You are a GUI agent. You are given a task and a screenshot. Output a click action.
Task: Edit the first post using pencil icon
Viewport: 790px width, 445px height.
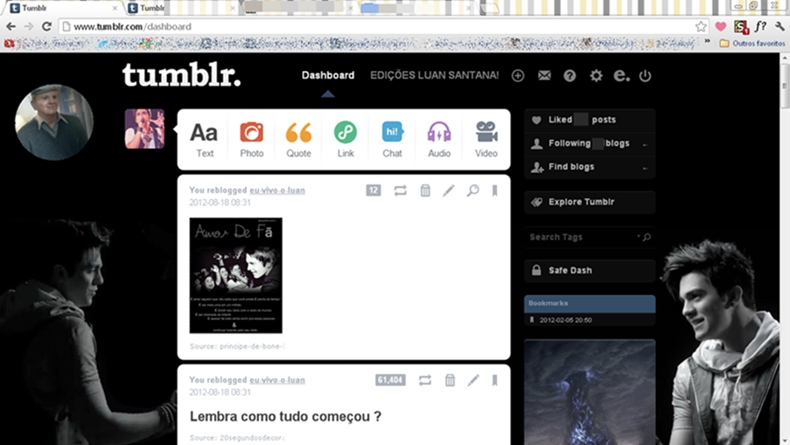(448, 190)
